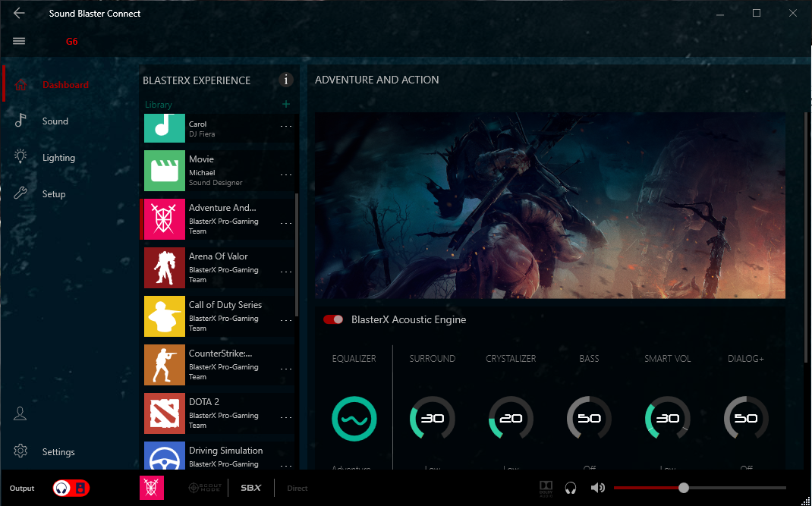This screenshot has height=506, width=812.
Task: Open the Sound section
Action: click(55, 121)
